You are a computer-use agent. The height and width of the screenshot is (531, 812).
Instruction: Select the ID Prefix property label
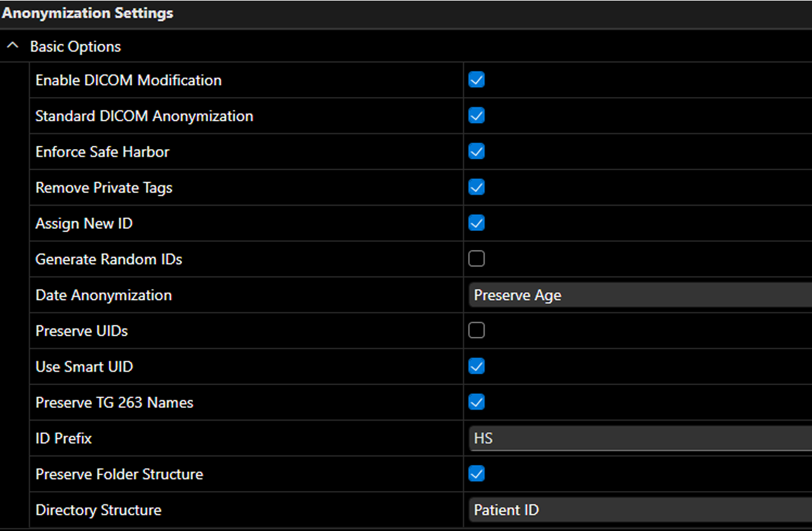coord(63,438)
